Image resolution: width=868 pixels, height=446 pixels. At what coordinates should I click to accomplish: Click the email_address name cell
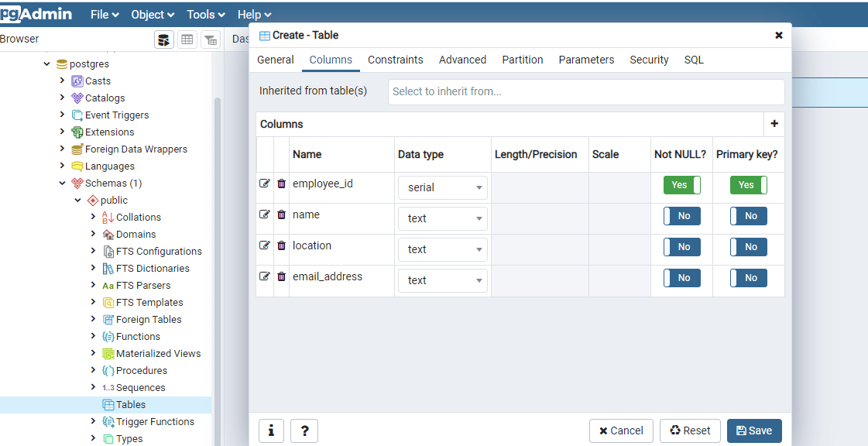(x=341, y=280)
